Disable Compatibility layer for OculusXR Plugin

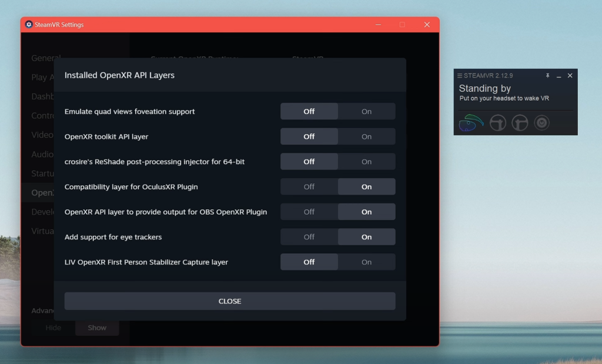309,186
